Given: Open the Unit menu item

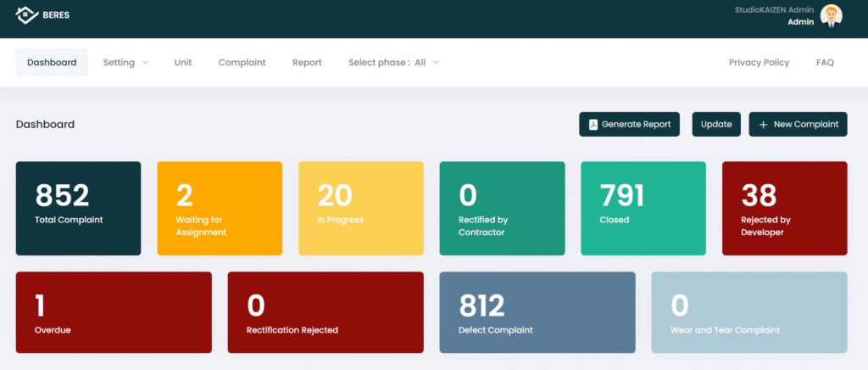Looking at the screenshot, I should [x=183, y=63].
